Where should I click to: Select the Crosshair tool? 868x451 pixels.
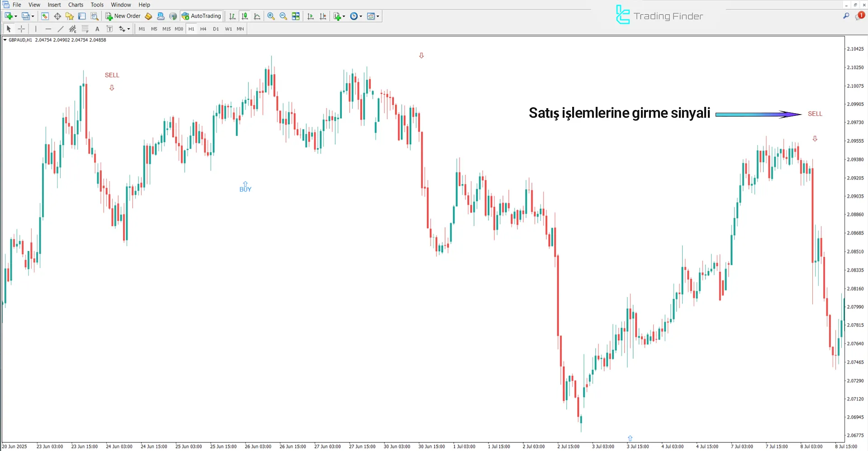[21, 29]
